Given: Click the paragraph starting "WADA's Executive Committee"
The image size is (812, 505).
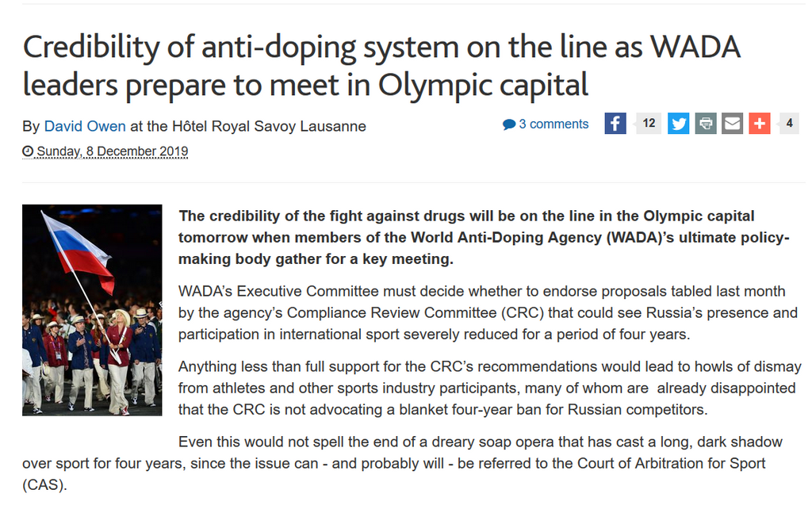Looking at the screenshot, I should point(488,313).
